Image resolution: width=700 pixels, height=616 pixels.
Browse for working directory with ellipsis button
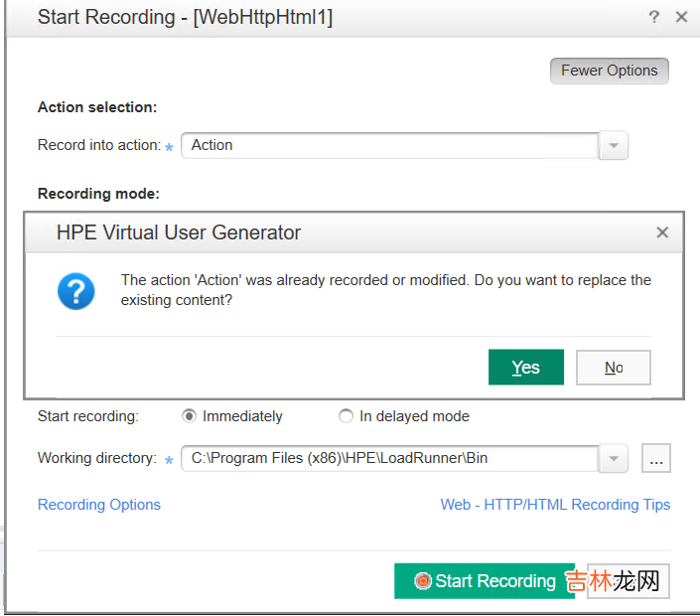(656, 458)
